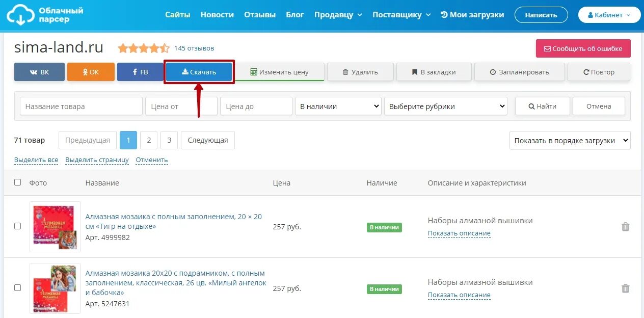The height and width of the screenshot is (318, 644).
Task: Focus the Цена до input field
Action: (x=256, y=106)
